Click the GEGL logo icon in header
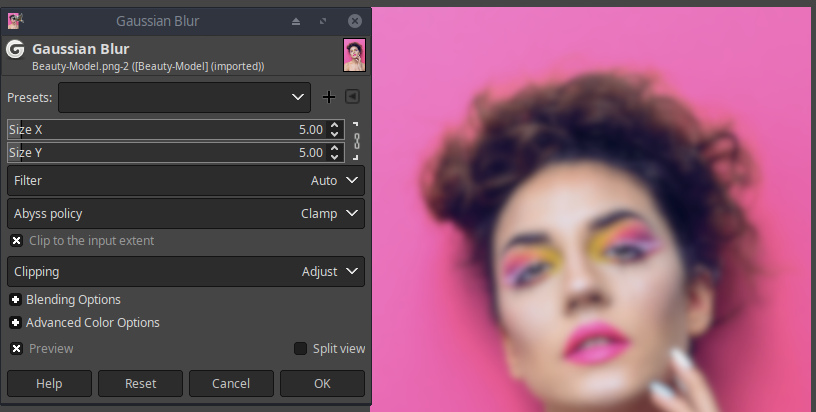This screenshot has height=412, width=816. pyautogui.click(x=15, y=49)
